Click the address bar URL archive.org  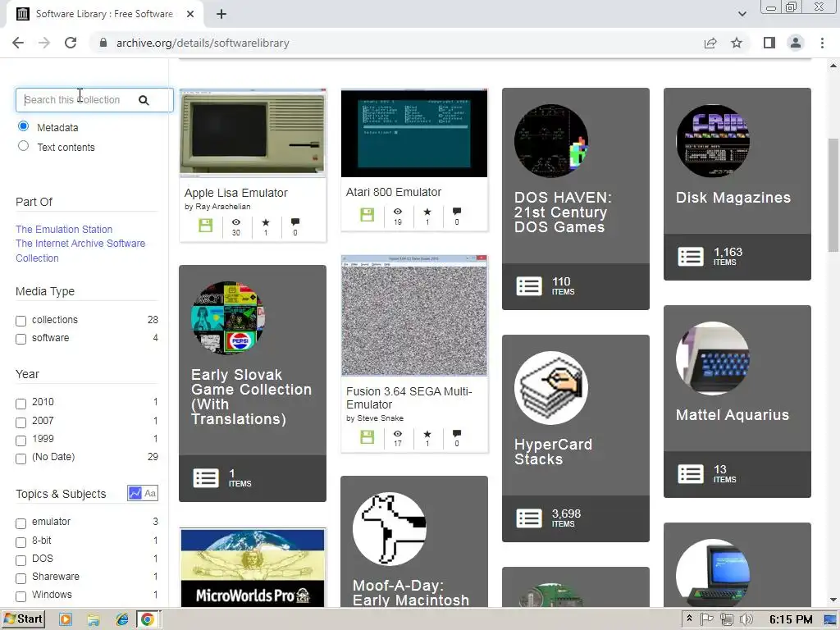click(203, 43)
